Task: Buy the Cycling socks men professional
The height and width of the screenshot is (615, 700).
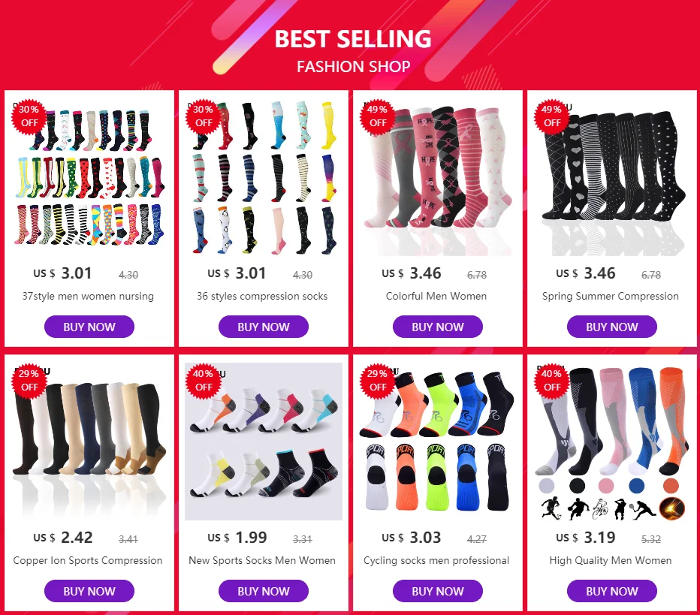Action: [x=438, y=591]
